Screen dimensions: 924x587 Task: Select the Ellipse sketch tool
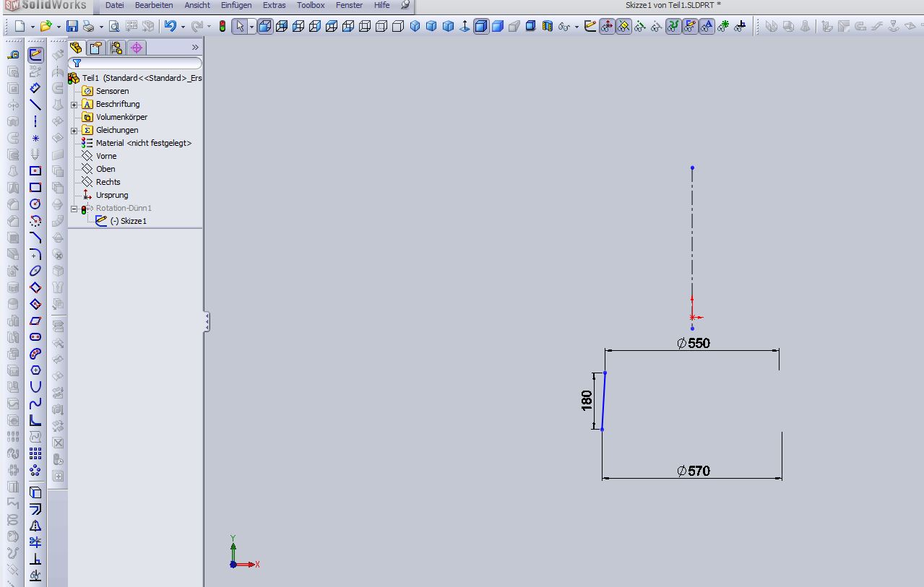pyautogui.click(x=35, y=271)
